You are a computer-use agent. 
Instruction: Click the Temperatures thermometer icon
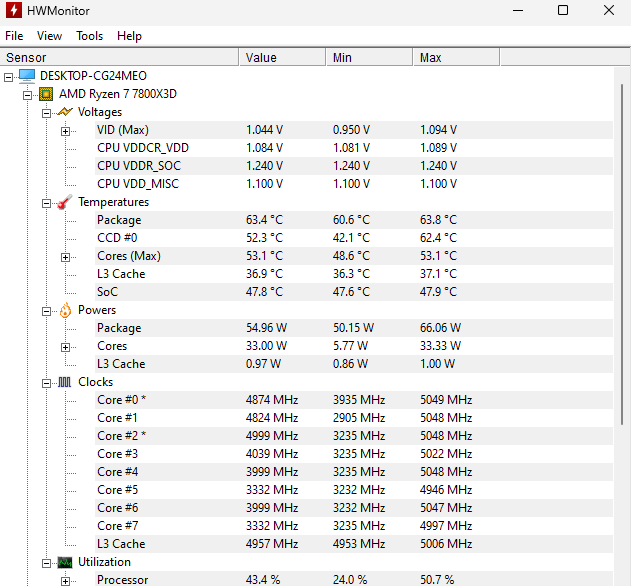point(65,202)
